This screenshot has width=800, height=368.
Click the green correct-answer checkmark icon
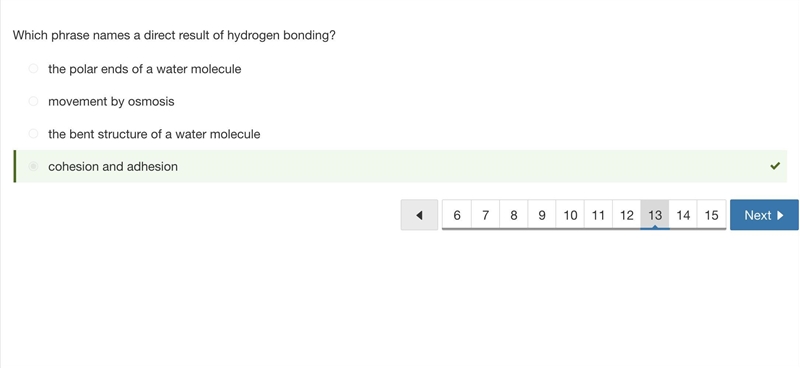pos(775,166)
